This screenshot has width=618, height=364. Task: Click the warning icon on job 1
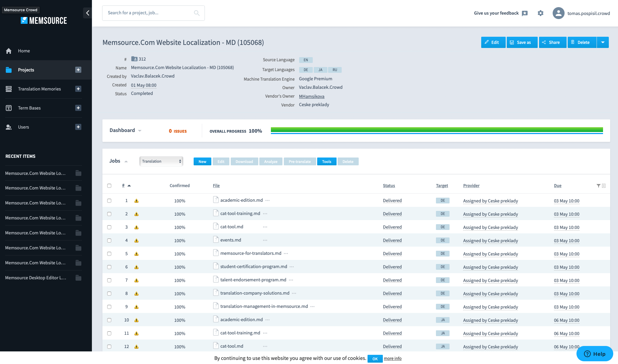tap(136, 201)
